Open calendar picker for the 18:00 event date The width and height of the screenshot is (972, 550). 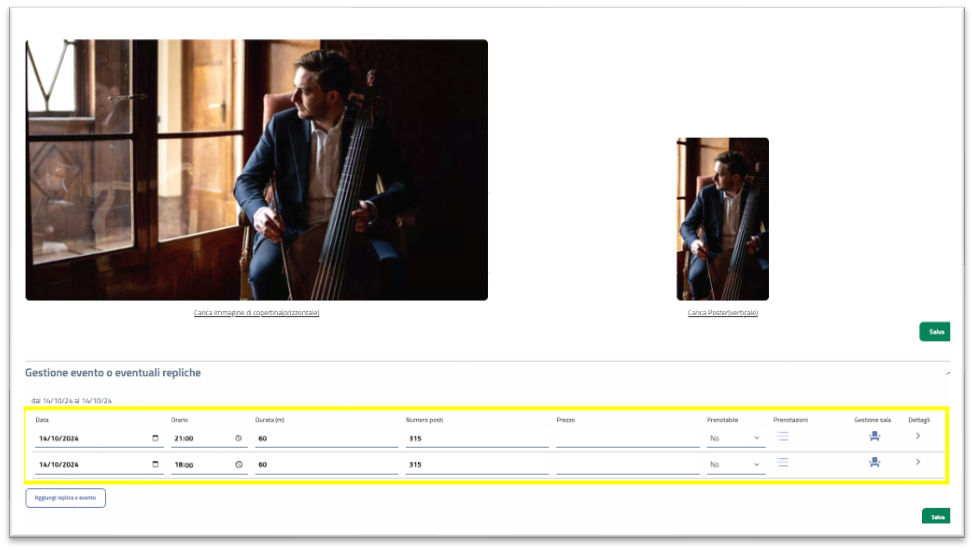[x=155, y=464]
